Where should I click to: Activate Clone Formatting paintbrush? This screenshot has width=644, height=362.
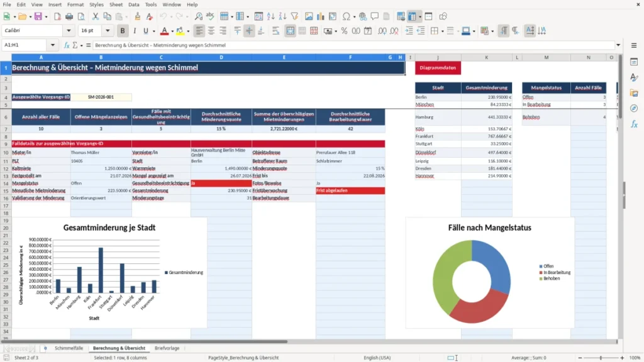137,16
